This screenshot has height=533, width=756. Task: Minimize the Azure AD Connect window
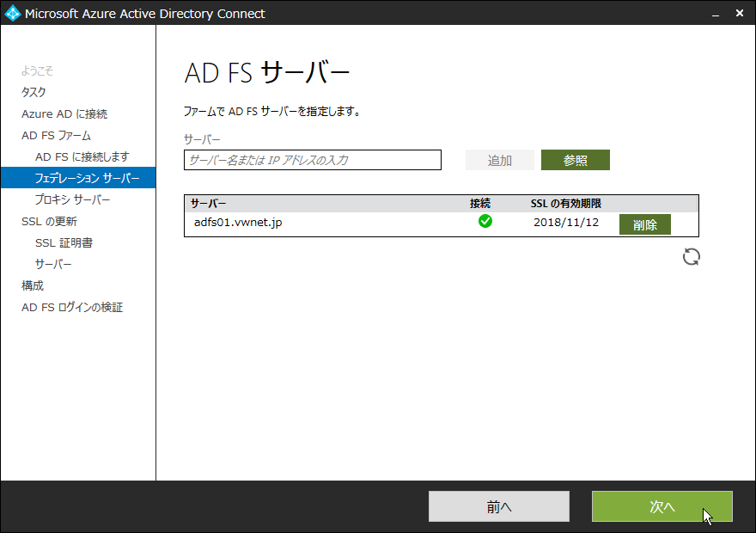click(716, 14)
